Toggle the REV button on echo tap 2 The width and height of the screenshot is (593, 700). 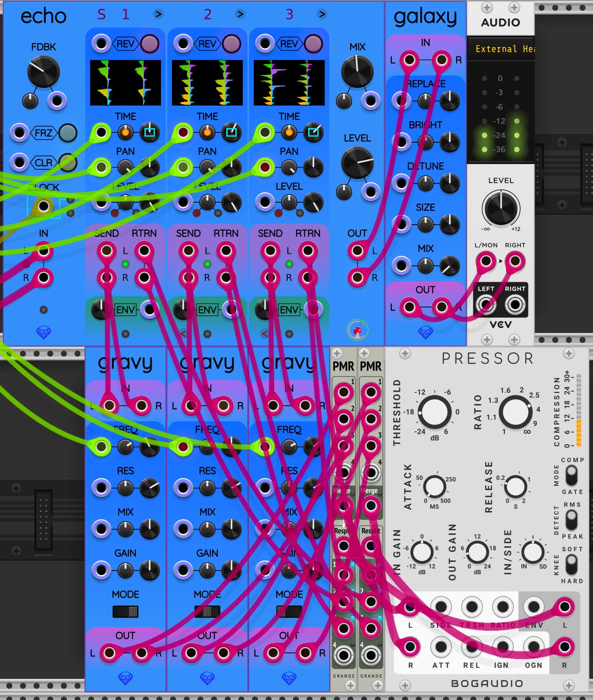[x=231, y=44]
